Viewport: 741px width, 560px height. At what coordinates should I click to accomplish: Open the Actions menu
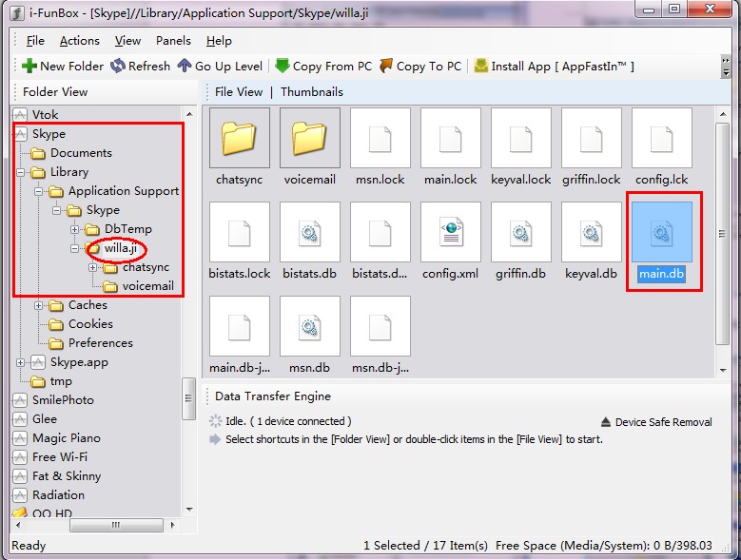pyautogui.click(x=79, y=41)
